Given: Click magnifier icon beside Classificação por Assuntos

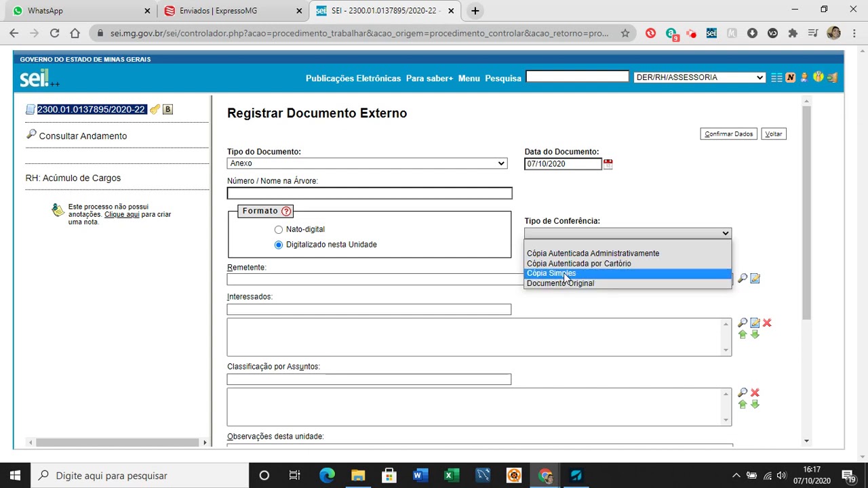Looking at the screenshot, I should 743,392.
